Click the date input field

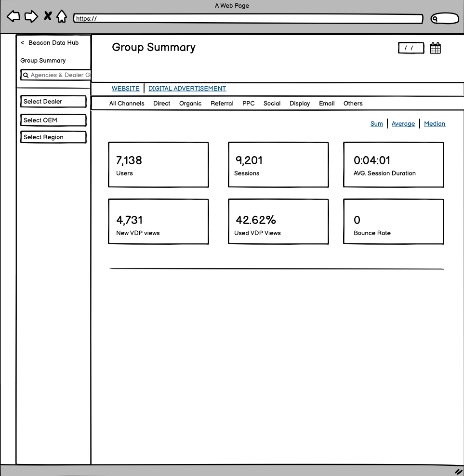411,48
